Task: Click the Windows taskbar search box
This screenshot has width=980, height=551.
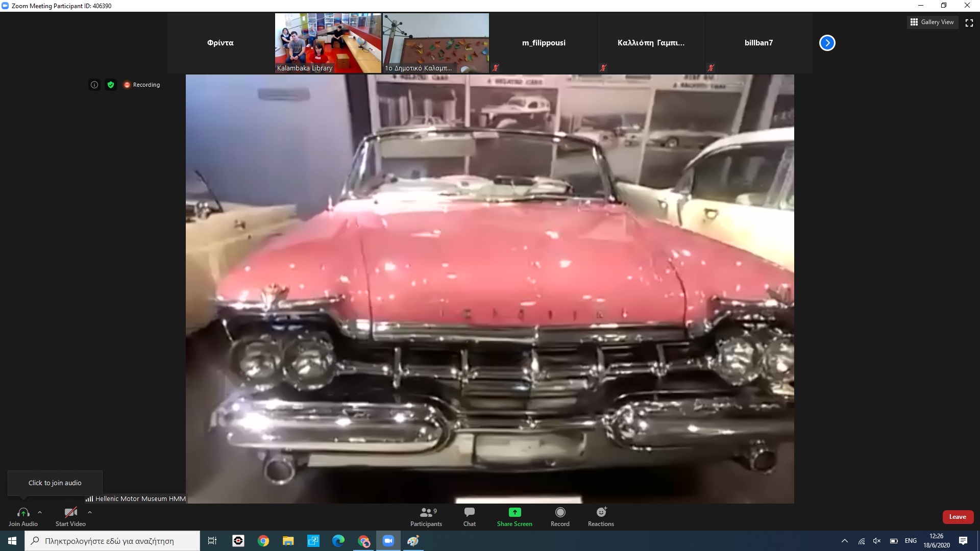Action: coord(112,541)
